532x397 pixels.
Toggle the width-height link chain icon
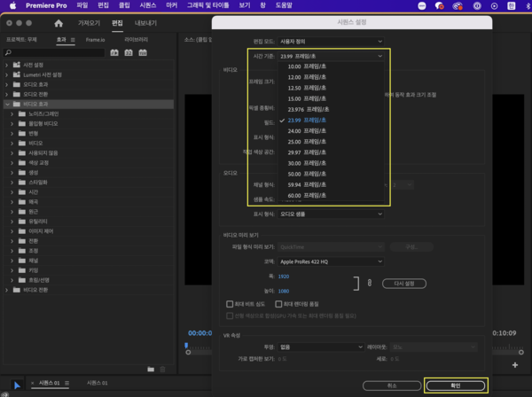click(x=370, y=283)
